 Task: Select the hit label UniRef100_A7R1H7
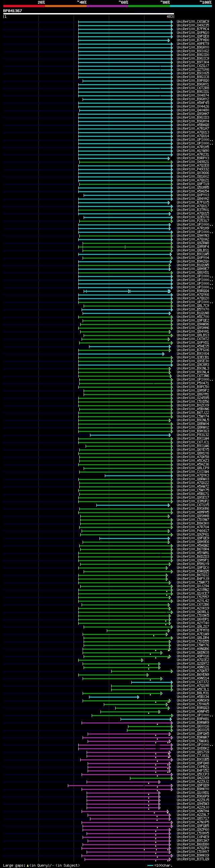193,129
